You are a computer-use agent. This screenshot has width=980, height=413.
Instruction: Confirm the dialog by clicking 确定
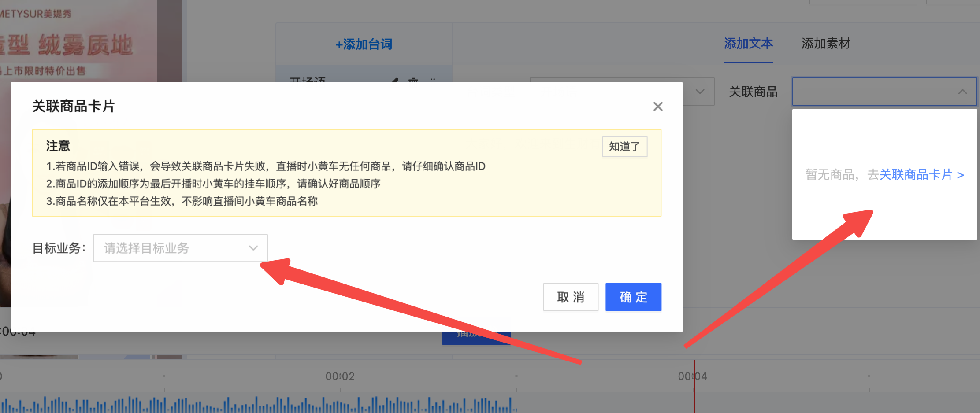633,297
